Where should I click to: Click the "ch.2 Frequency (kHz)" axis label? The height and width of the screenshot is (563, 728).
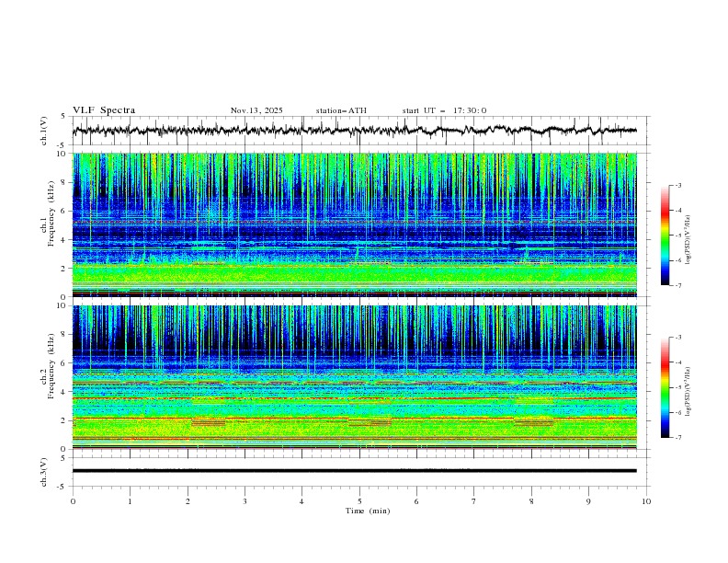[48, 366]
